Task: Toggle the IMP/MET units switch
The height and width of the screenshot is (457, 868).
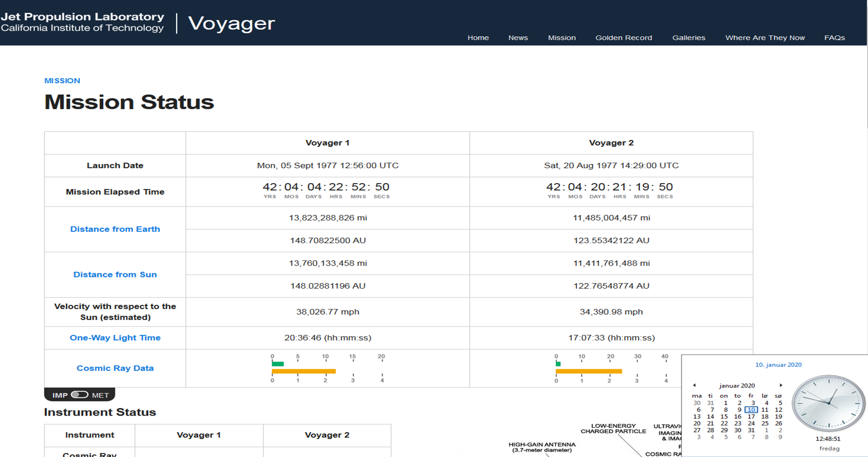Action: point(79,395)
